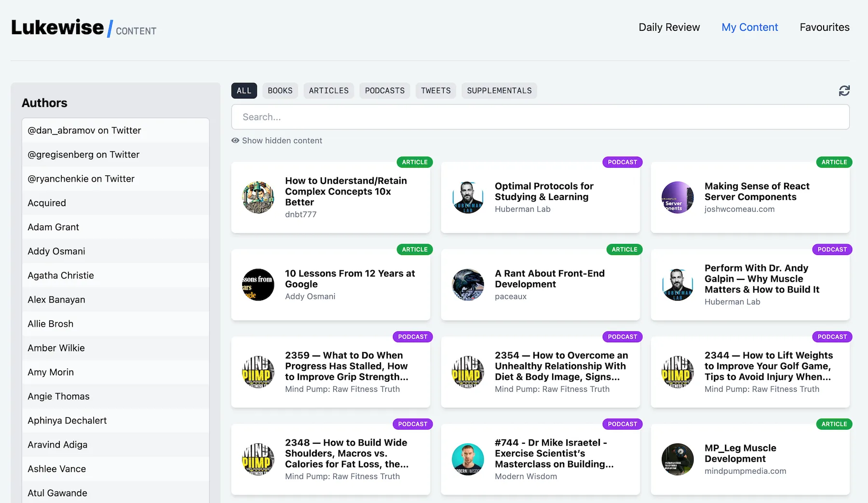Viewport: 868px width, 503px height.
Task: Select Aravind Adiga author
Action: (x=115, y=445)
